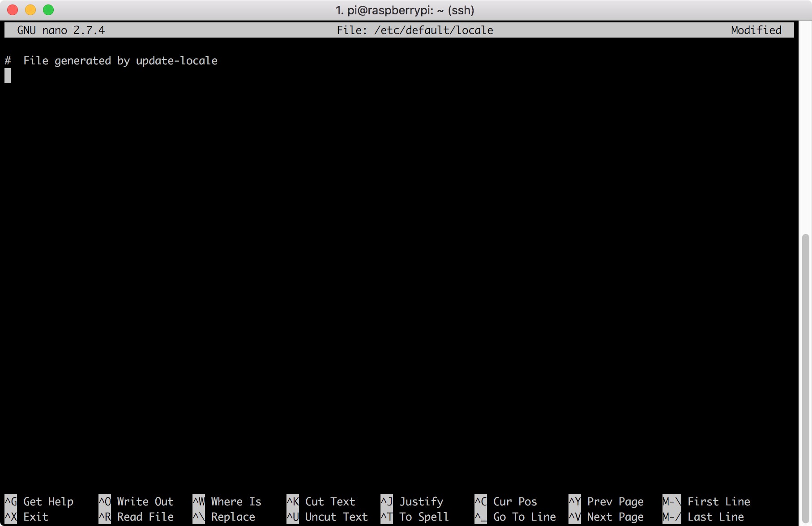812x526 pixels.
Task: Click the green fullscreen window button
Action: 48,10
